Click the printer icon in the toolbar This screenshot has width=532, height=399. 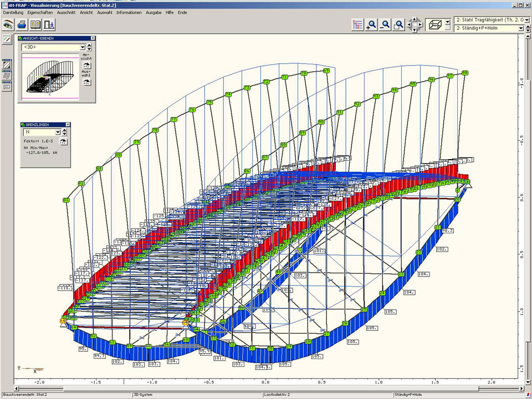22,24
